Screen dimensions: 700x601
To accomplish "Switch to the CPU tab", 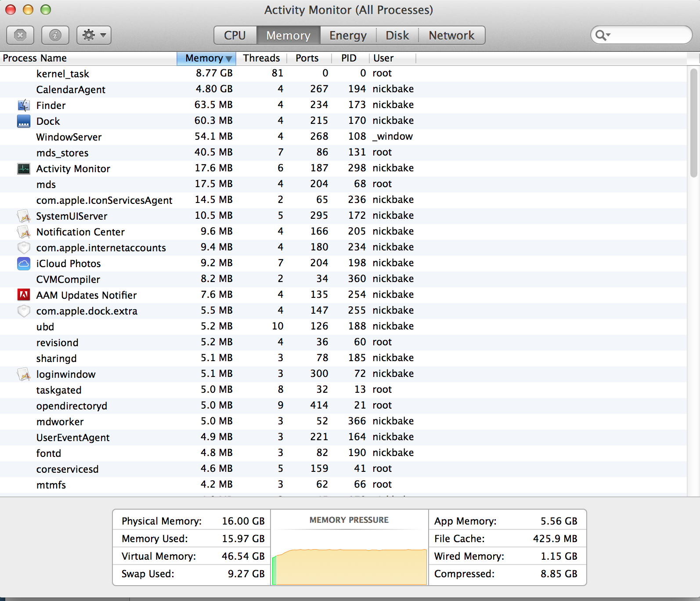I will [x=235, y=35].
